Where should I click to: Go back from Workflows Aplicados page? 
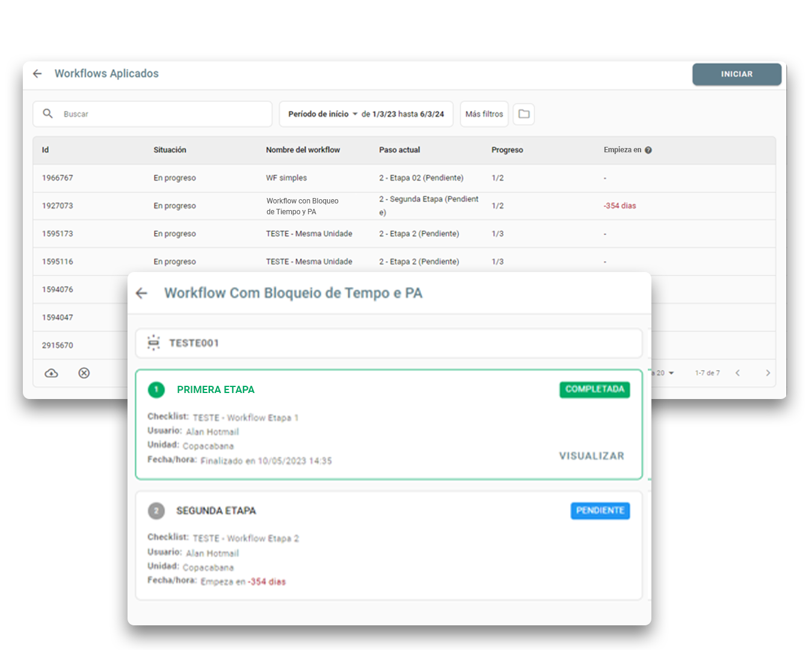pos(37,73)
